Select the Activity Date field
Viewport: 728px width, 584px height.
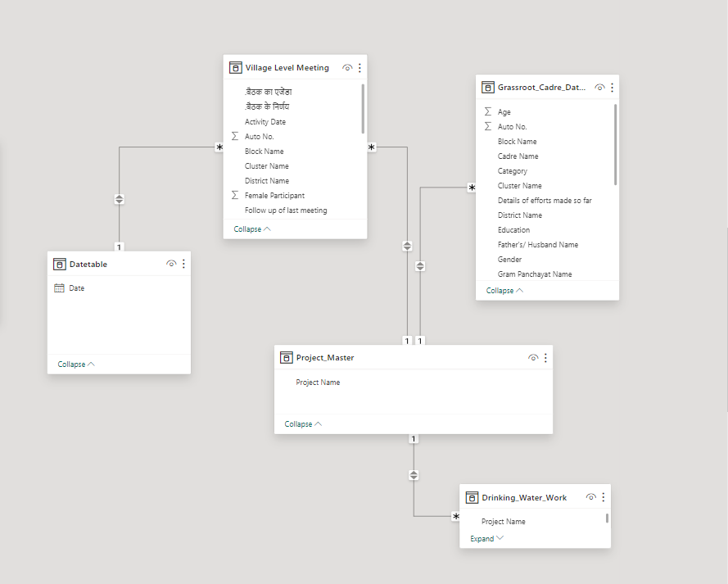[265, 121]
